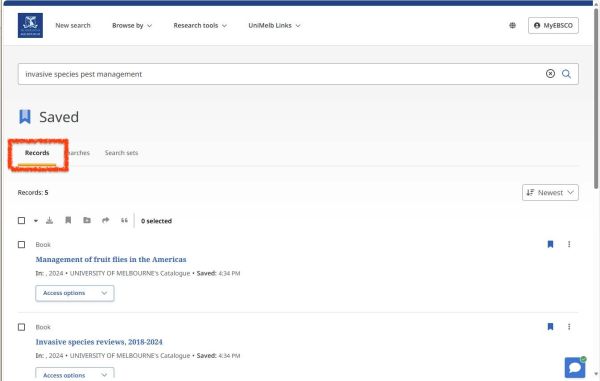Expand UniMelb Links menu
This screenshot has height=381, width=600.
274,26
